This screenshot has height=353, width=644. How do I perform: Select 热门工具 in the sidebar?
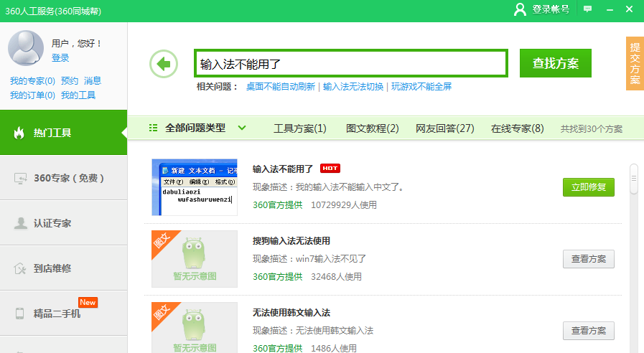[x=64, y=133]
